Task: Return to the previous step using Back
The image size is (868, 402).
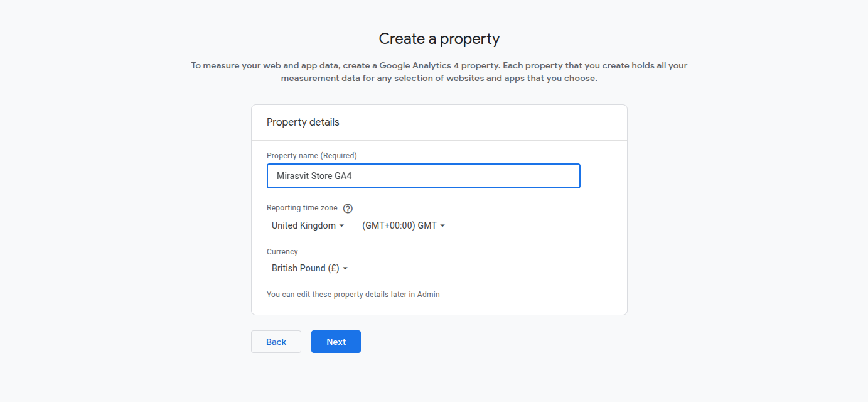Action: coord(276,341)
